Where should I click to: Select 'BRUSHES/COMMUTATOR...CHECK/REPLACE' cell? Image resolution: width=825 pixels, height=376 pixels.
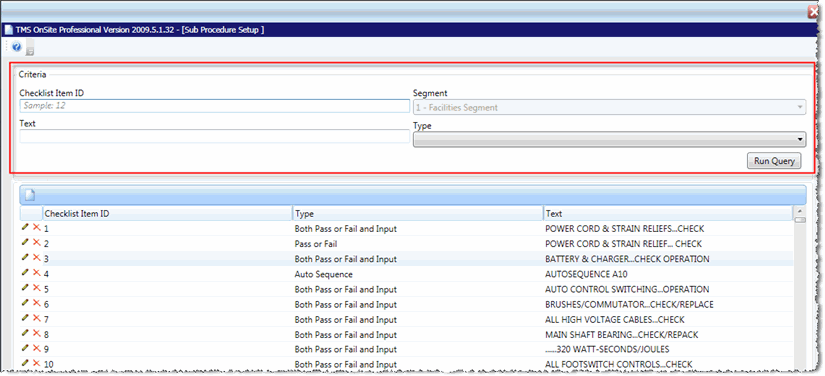[629, 304]
